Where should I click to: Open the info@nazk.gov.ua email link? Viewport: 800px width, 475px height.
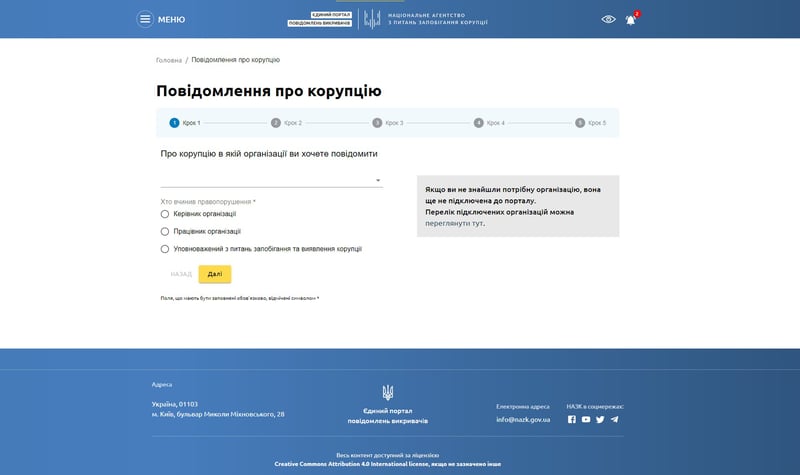[523, 419]
